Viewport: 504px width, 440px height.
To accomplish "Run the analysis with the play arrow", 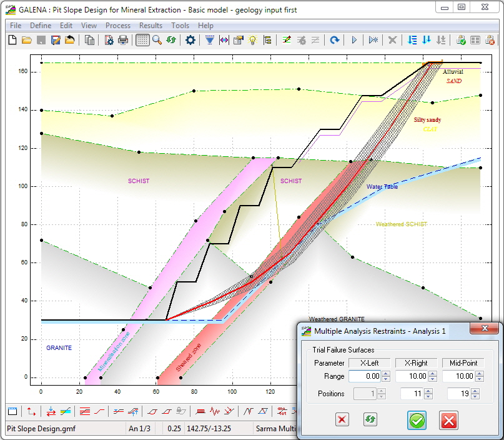I will coord(353,40).
